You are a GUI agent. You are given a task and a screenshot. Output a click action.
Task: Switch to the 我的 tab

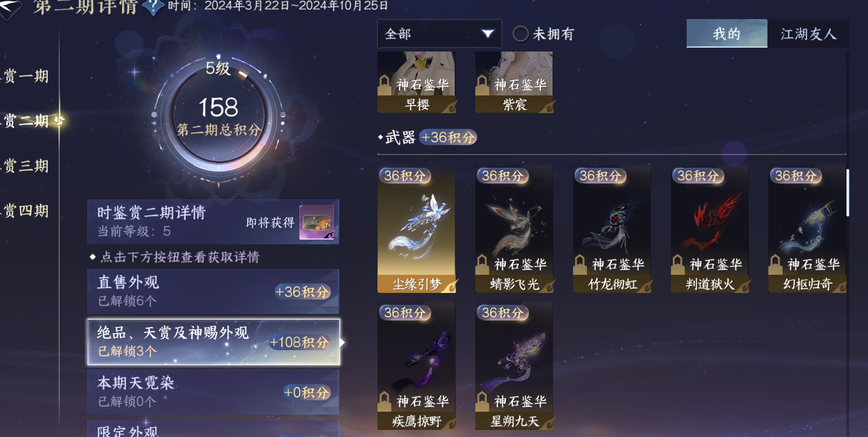[x=727, y=33]
